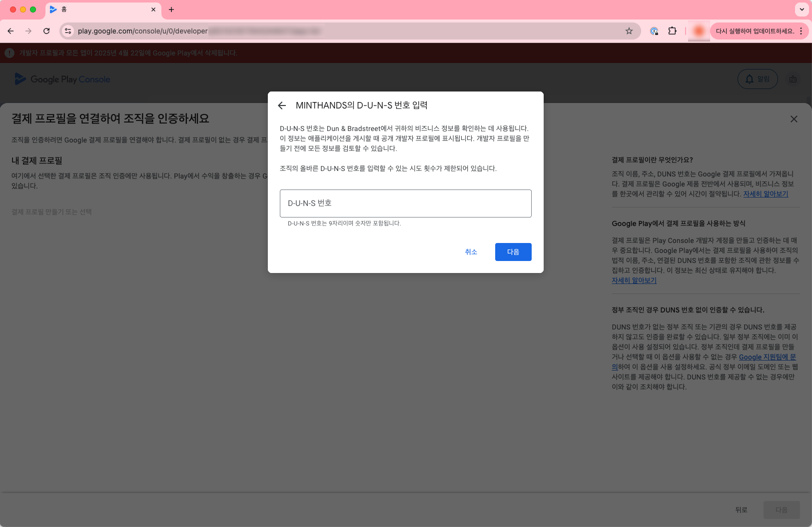The image size is (812, 527).
Task: Open 자세히 알아보기 link under 결제 프로필이란 무엇인가요
Action: [x=766, y=194]
